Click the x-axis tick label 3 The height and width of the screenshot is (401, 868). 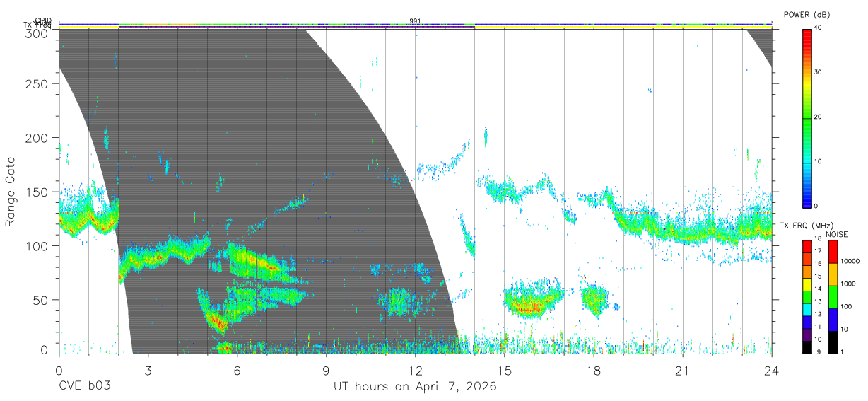click(148, 371)
